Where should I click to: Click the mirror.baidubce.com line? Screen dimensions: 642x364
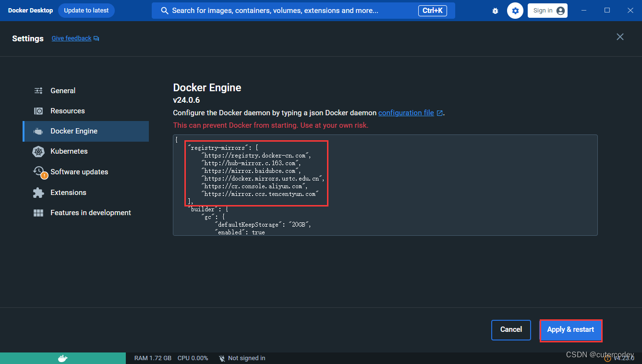click(x=251, y=171)
